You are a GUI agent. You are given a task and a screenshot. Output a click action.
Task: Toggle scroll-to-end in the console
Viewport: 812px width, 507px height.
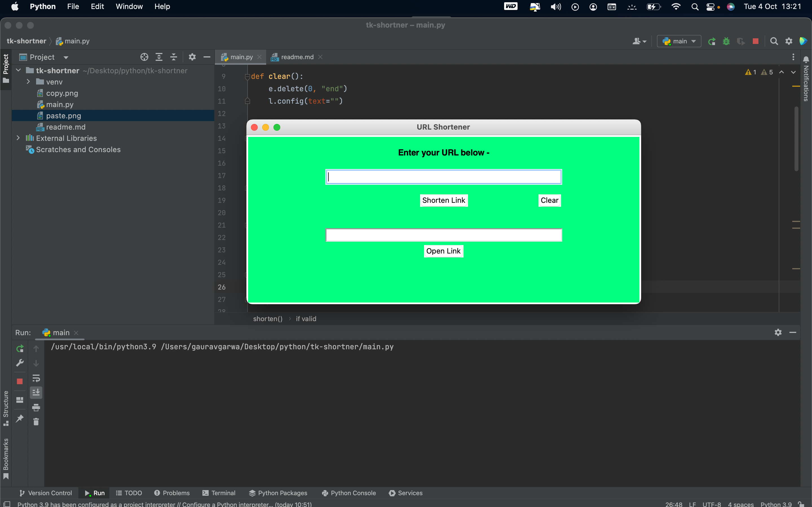tap(36, 392)
